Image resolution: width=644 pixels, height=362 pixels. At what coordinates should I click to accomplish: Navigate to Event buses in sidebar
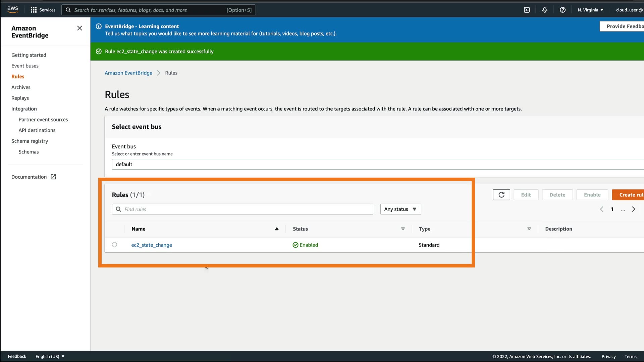click(25, 66)
